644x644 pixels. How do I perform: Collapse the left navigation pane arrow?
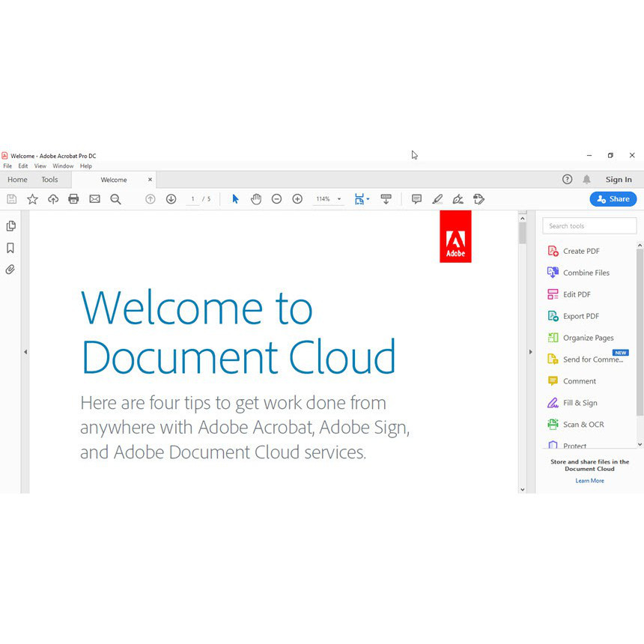tap(25, 352)
